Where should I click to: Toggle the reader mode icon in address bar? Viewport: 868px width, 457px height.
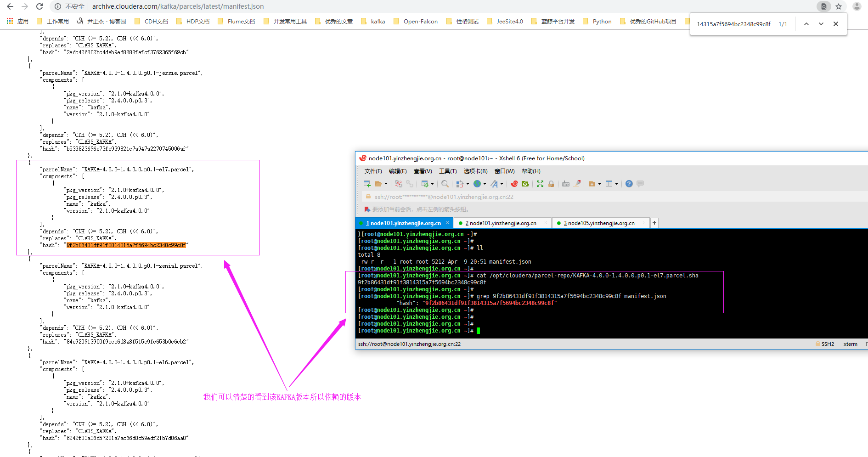pos(823,6)
